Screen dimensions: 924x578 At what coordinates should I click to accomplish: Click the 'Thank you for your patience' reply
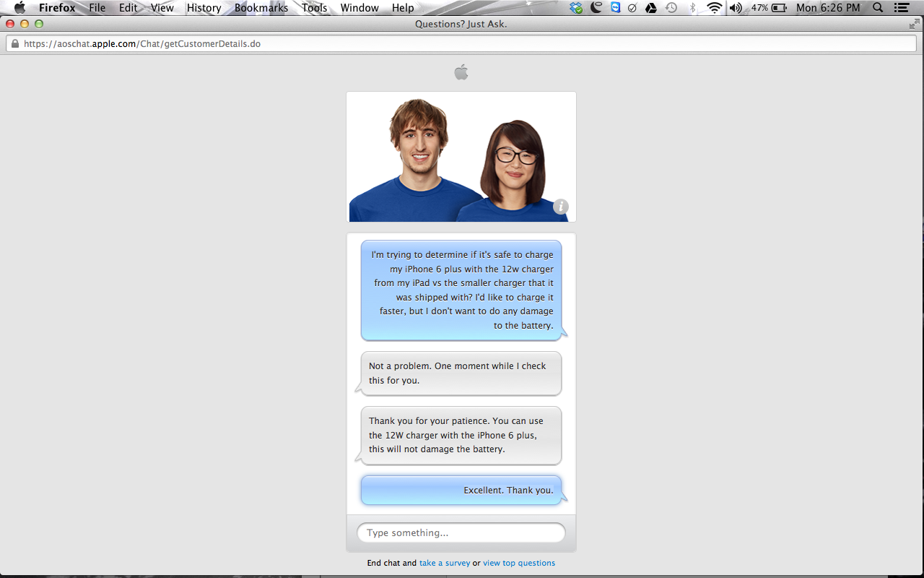point(461,435)
